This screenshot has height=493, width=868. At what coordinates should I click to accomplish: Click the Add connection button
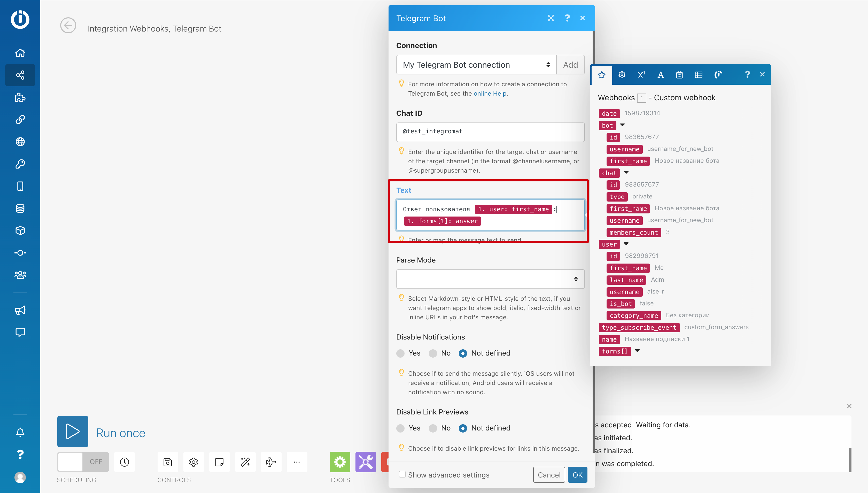[x=570, y=65]
